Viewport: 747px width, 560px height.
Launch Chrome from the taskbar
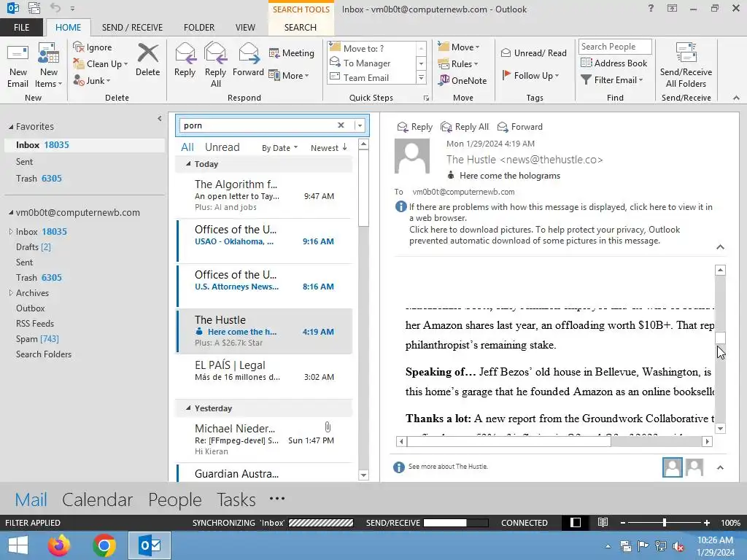click(104, 545)
